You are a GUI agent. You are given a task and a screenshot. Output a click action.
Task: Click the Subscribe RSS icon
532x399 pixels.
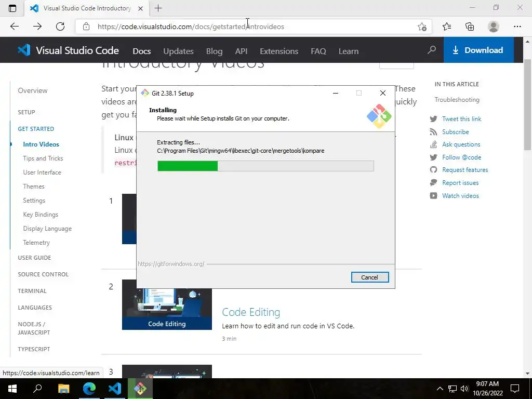[433, 132]
